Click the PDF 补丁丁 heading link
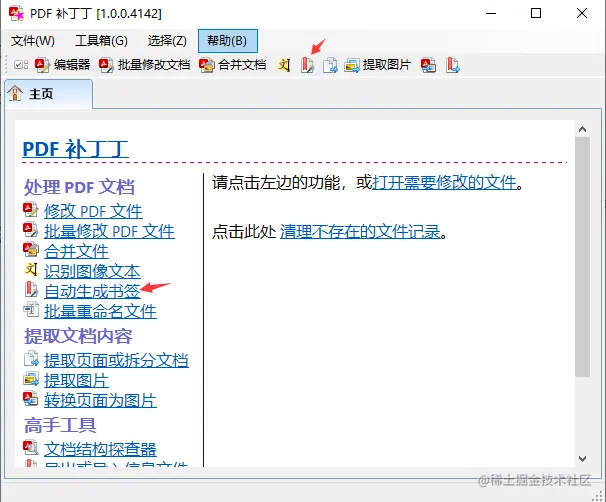This screenshot has height=502, width=606. (x=75, y=149)
